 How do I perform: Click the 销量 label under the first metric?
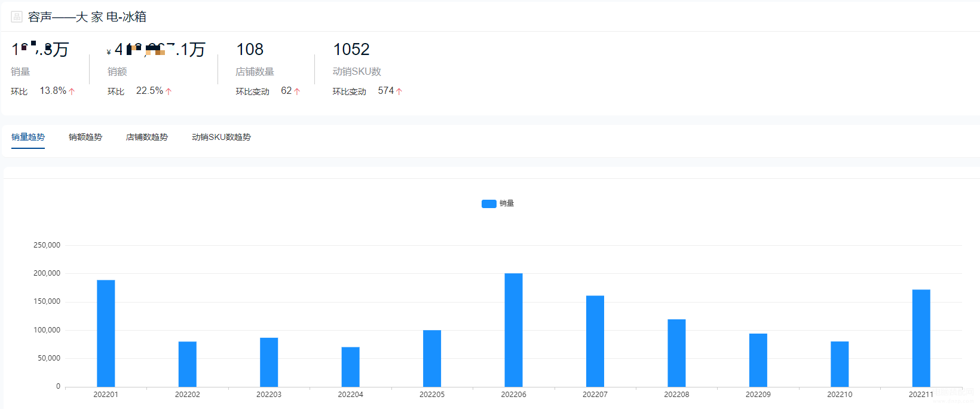(x=20, y=72)
